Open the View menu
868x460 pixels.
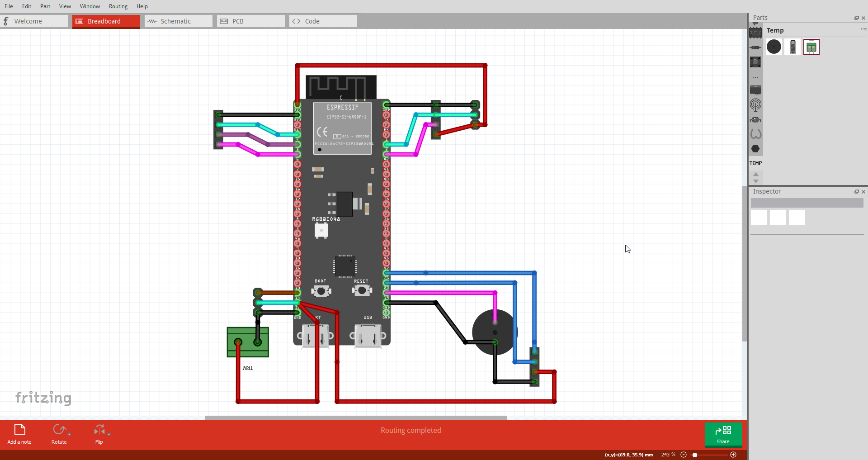pyautogui.click(x=65, y=6)
